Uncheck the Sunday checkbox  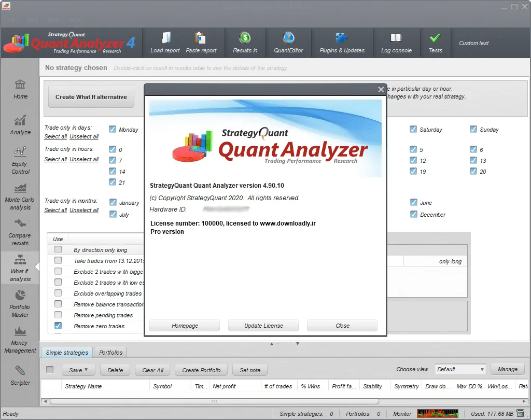(473, 129)
